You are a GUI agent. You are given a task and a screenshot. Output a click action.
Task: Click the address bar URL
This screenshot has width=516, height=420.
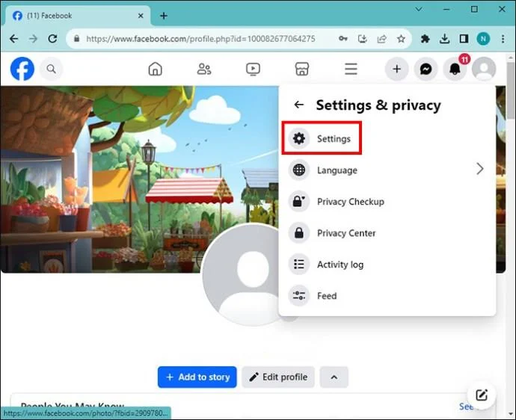point(200,39)
